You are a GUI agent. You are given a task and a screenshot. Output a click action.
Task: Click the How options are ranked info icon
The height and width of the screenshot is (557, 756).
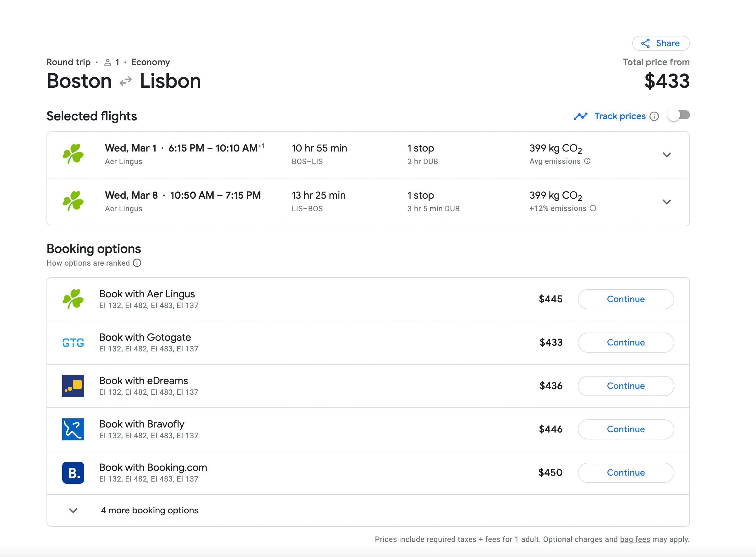137,263
